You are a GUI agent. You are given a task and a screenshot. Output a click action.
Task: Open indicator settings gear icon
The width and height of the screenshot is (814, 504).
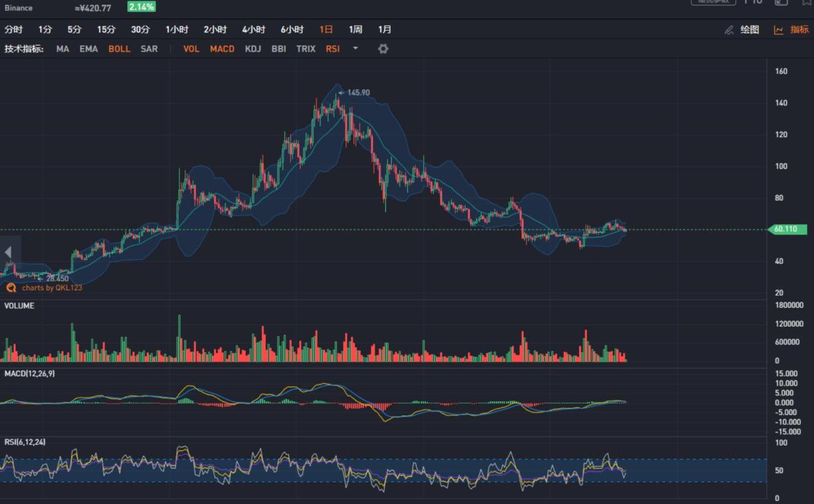[383, 49]
